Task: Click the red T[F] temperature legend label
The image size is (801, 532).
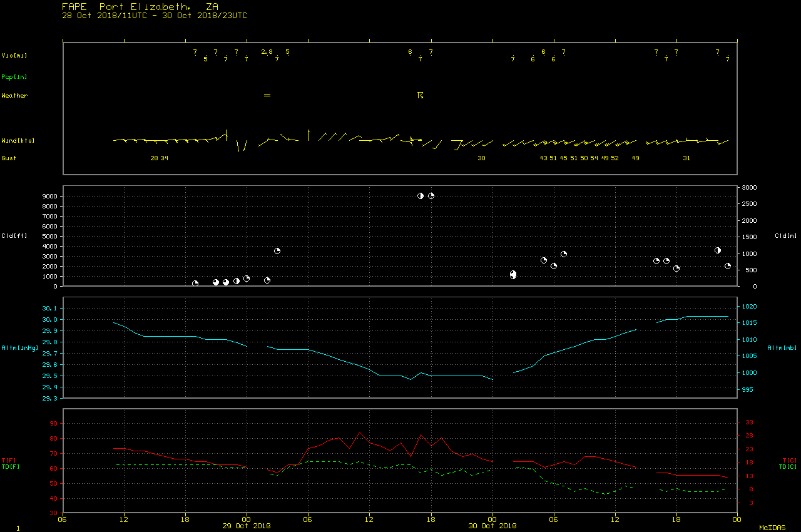Action: point(9,461)
